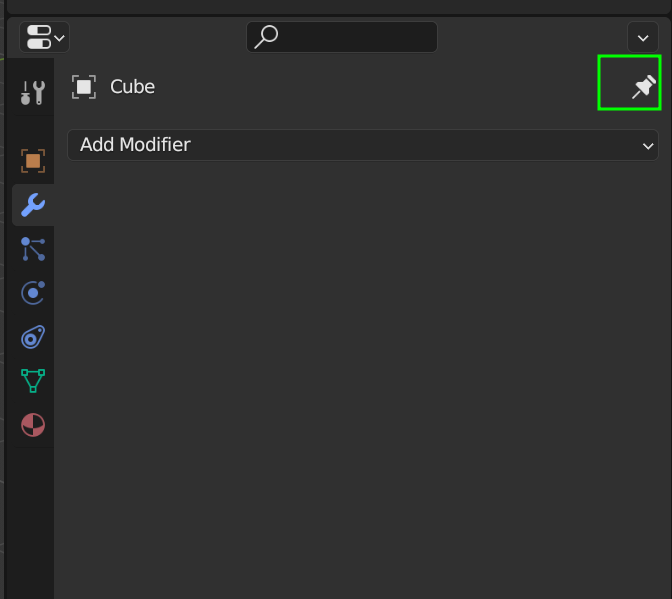Click the magnifier icon in the search box
The image size is (672, 599).
[266, 37]
